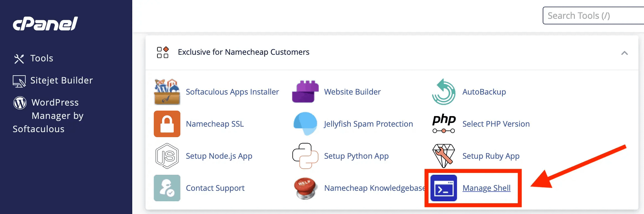Open the AutoBackup link
This screenshot has width=644, height=214.
(x=484, y=92)
